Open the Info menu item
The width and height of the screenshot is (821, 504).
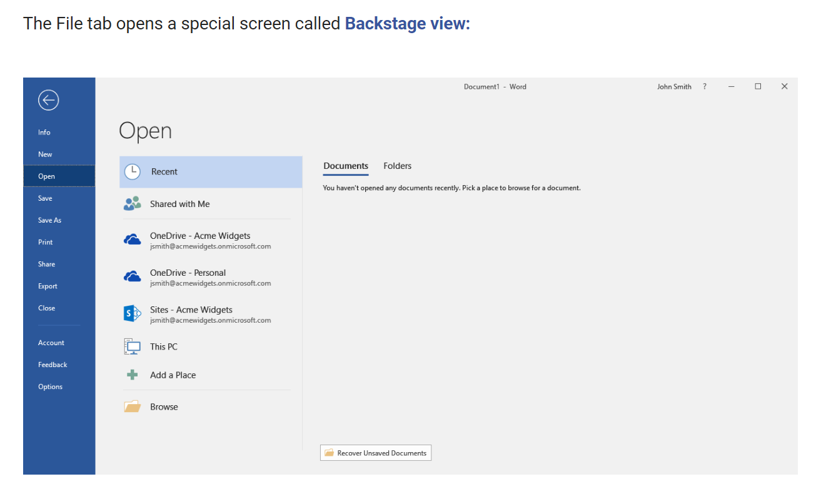pos(44,133)
